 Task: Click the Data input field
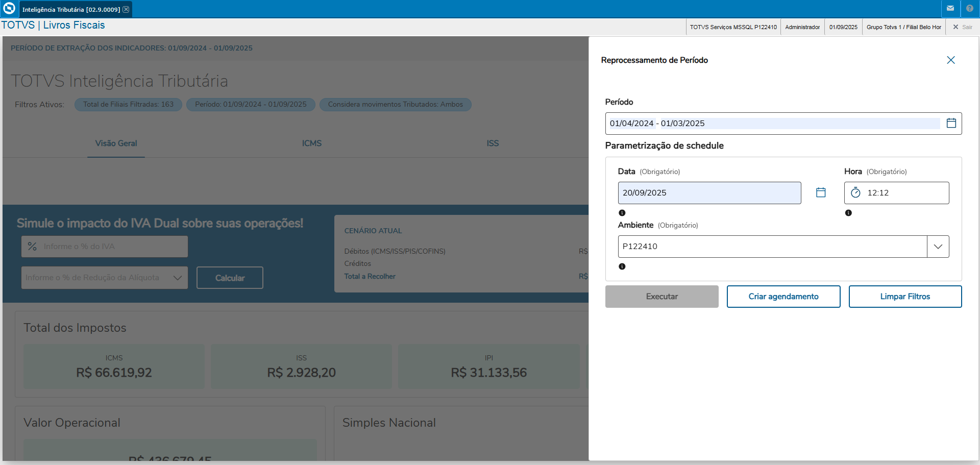click(x=709, y=193)
